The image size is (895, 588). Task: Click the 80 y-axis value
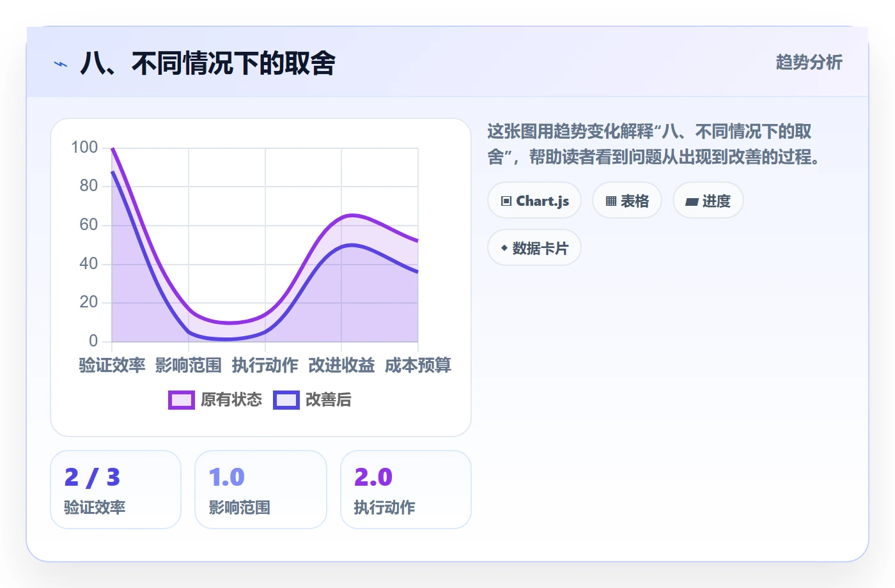(89, 186)
